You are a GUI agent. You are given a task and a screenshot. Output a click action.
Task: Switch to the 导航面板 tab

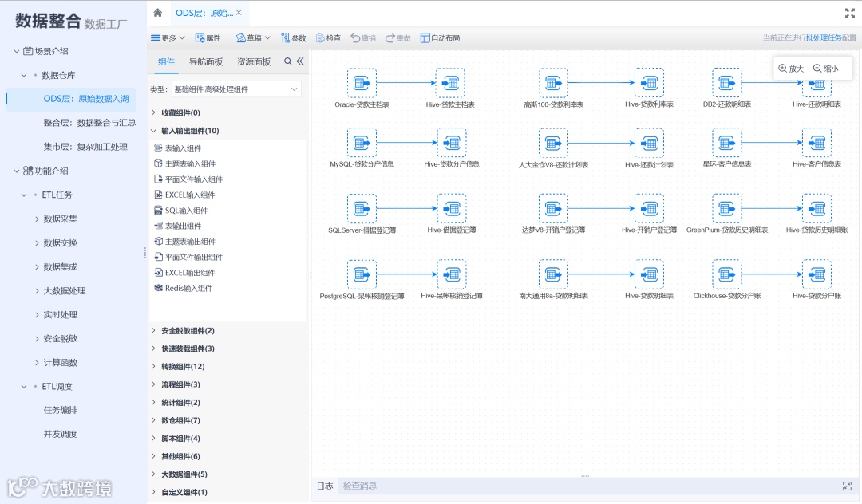206,61
